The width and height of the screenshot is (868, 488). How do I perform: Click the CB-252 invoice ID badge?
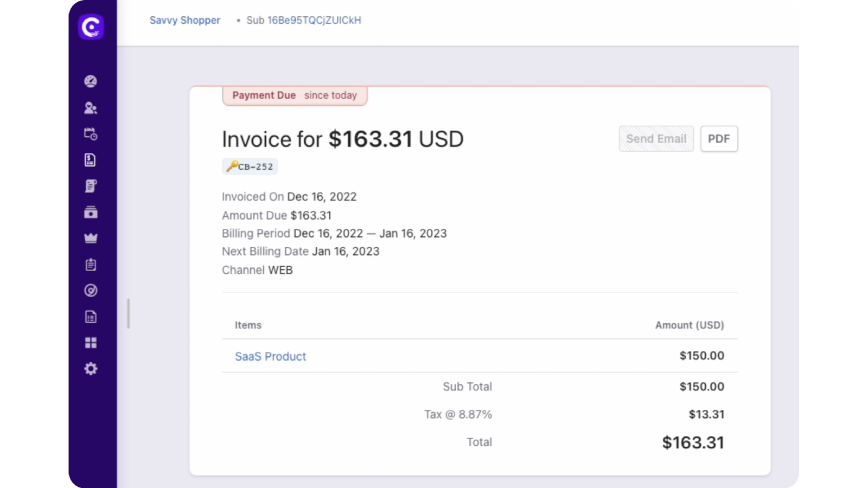click(250, 166)
